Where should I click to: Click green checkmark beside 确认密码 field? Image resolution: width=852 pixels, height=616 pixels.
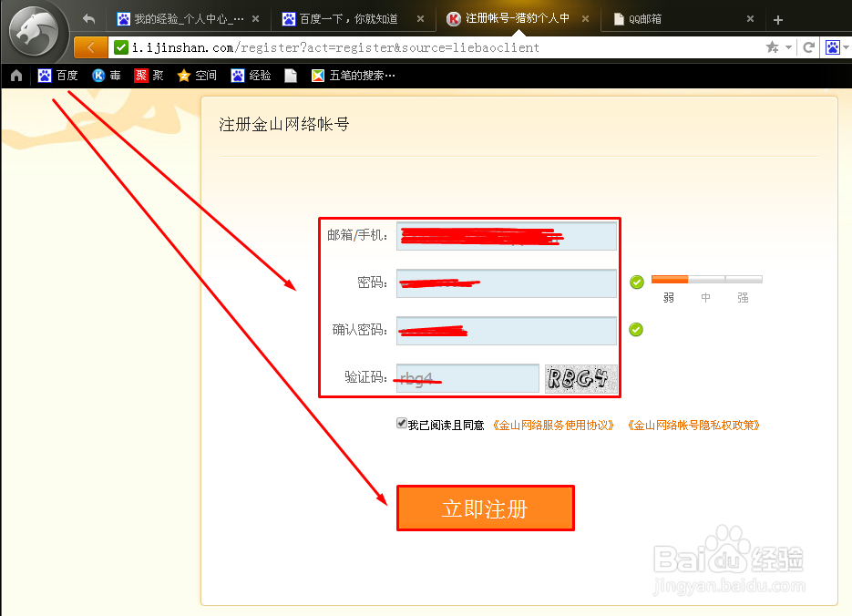pos(636,329)
